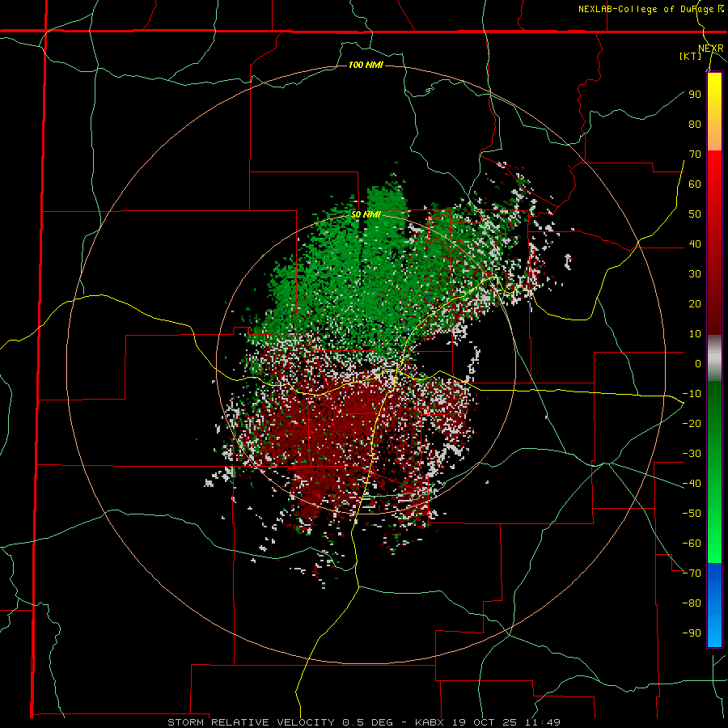Click the -60 value on velocity scale
The width and height of the screenshot is (728, 728).
coord(692,544)
